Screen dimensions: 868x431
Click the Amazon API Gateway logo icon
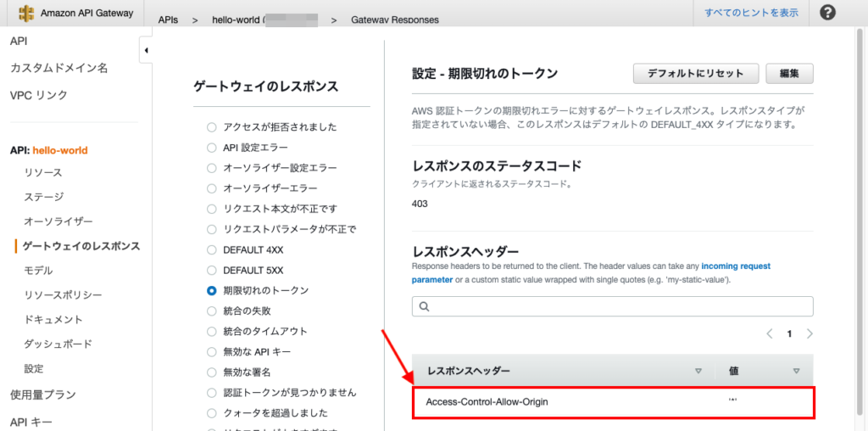(26, 13)
